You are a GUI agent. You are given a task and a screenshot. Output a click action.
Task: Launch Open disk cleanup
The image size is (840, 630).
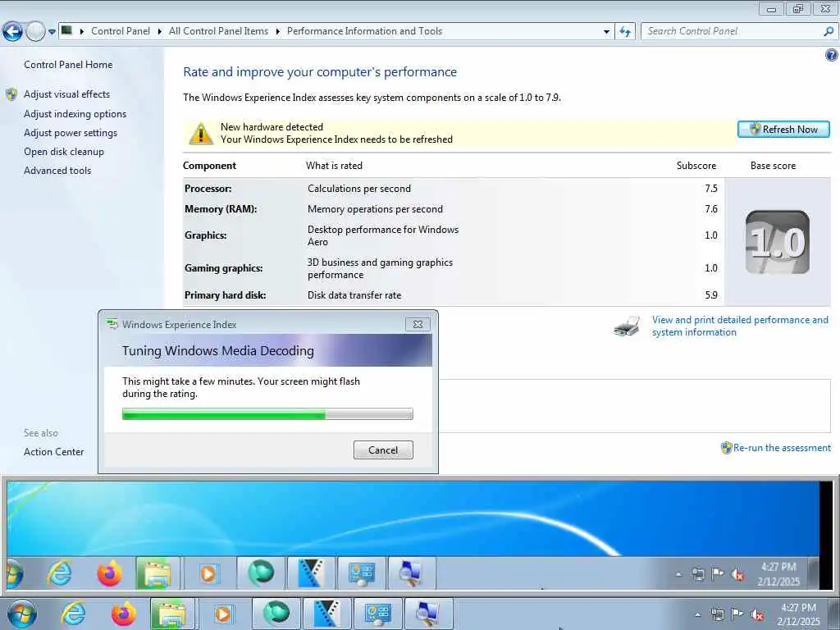point(64,152)
